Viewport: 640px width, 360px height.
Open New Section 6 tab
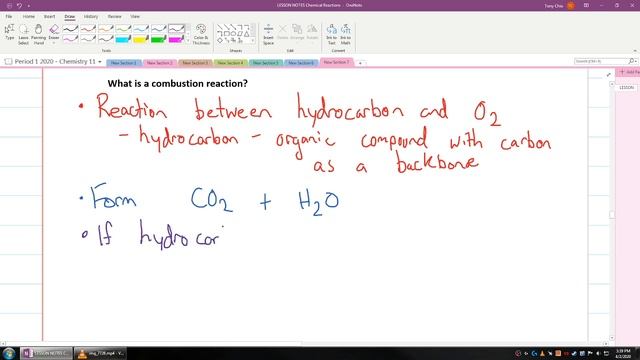[x=301, y=63]
